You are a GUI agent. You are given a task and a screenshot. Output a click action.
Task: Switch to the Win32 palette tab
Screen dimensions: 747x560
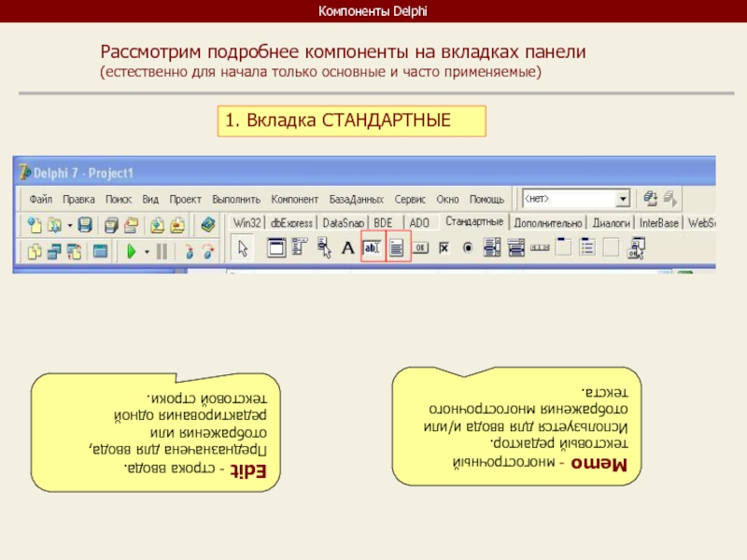tap(247, 223)
